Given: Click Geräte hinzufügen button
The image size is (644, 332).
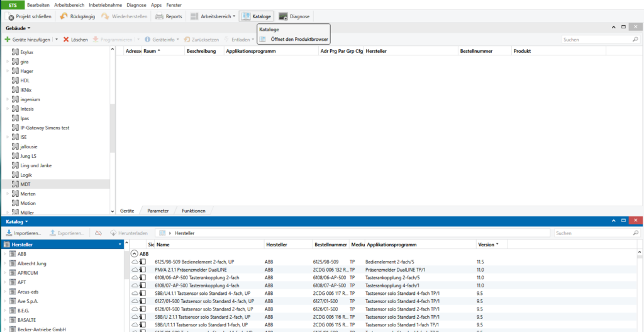Looking at the screenshot, I should pyautogui.click(x=28, y=40).
